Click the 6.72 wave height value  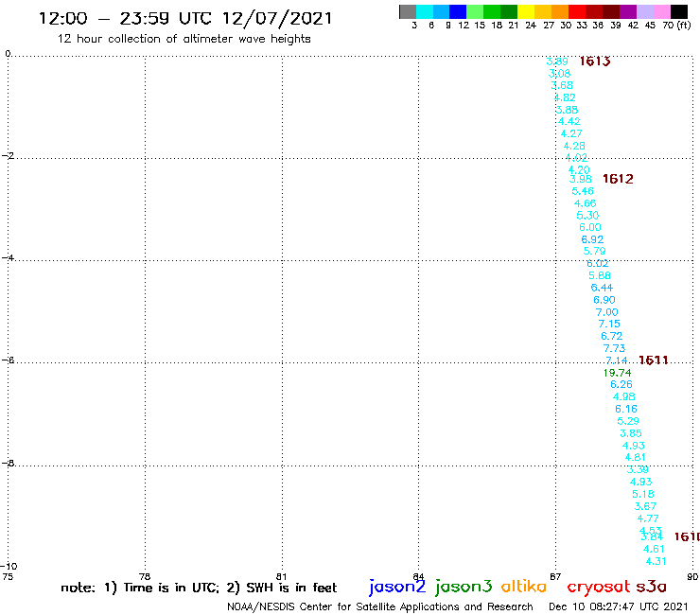pyautogui.click(x=612, y=336)
